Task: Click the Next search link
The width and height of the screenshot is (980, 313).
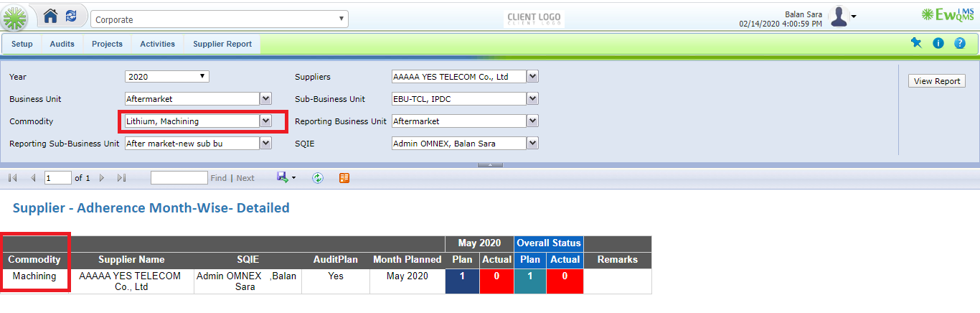Action: 245,178
